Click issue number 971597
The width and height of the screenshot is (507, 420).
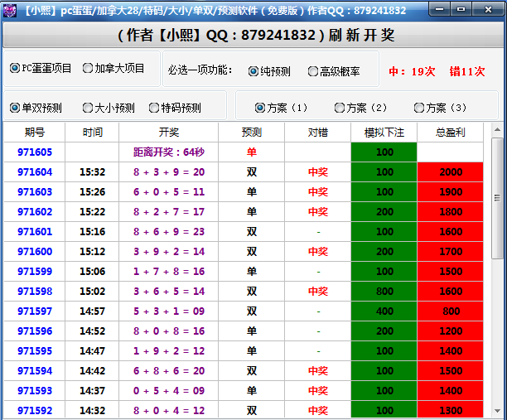click(x=35, y=311)
